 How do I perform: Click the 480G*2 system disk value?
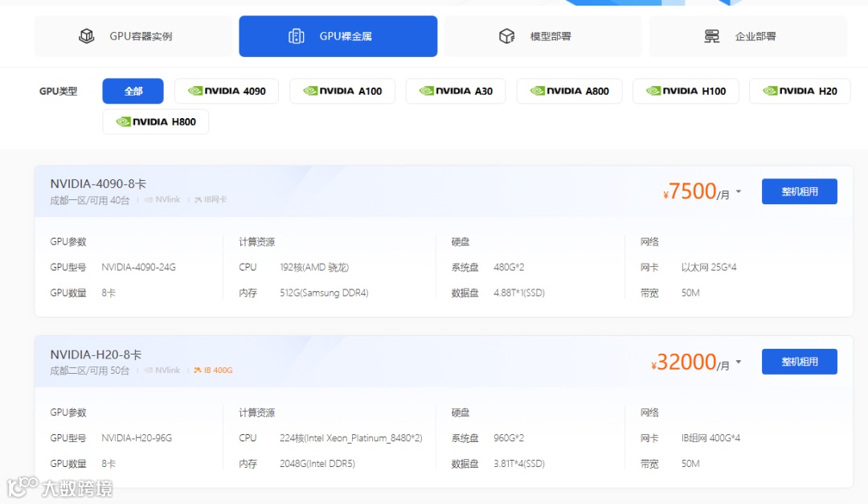(x=509, y=268)
